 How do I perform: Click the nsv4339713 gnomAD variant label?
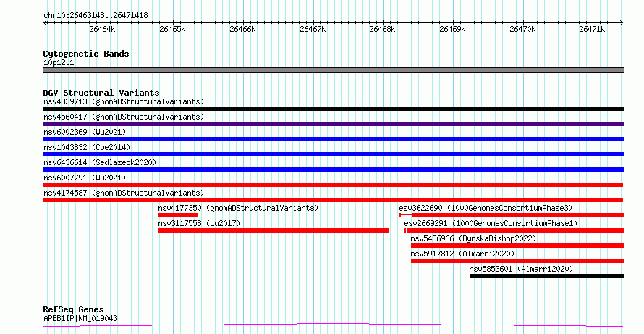click(124, 101)
